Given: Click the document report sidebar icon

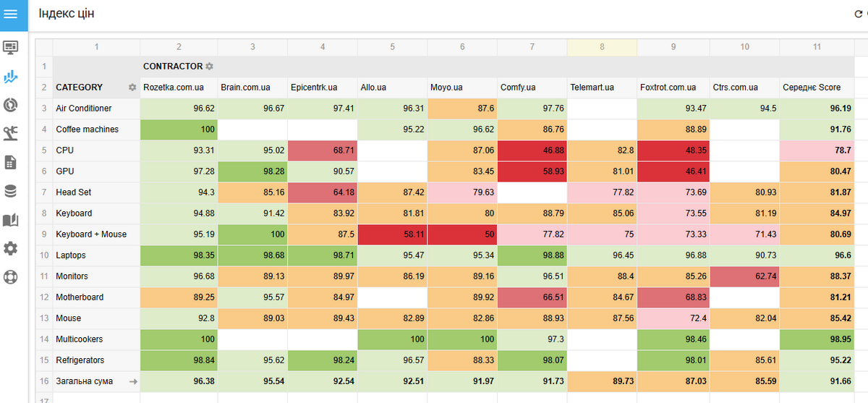Looking at the screenshot, I should [x=11, y=161].
